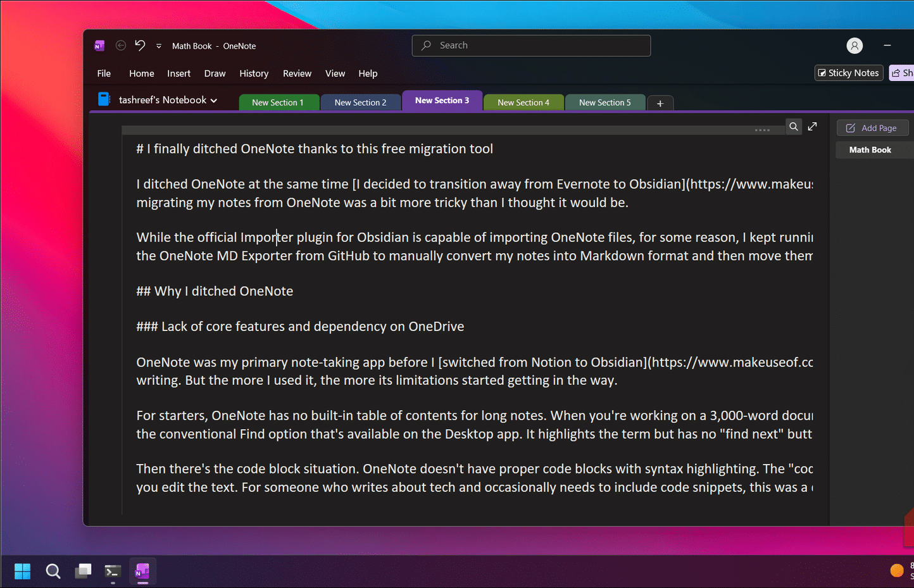The image size is (914, 588).
Task: Click the OneNote taskbar icon
Action: pos(142,572)
